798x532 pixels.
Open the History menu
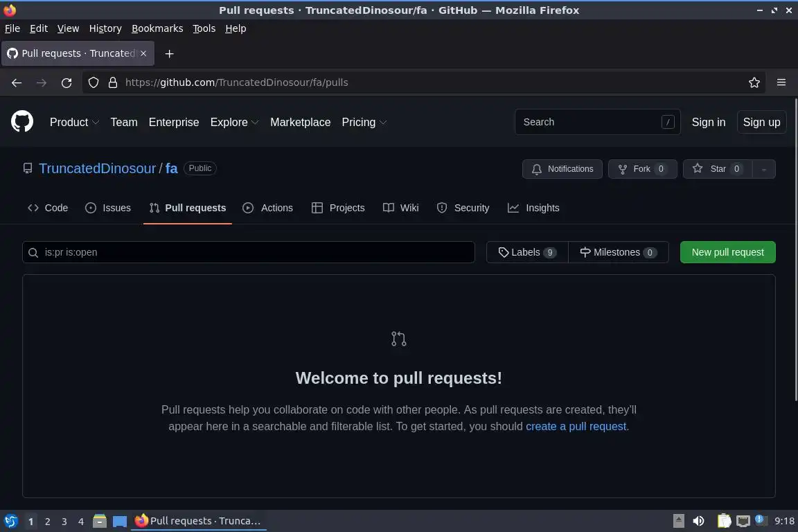105,28
